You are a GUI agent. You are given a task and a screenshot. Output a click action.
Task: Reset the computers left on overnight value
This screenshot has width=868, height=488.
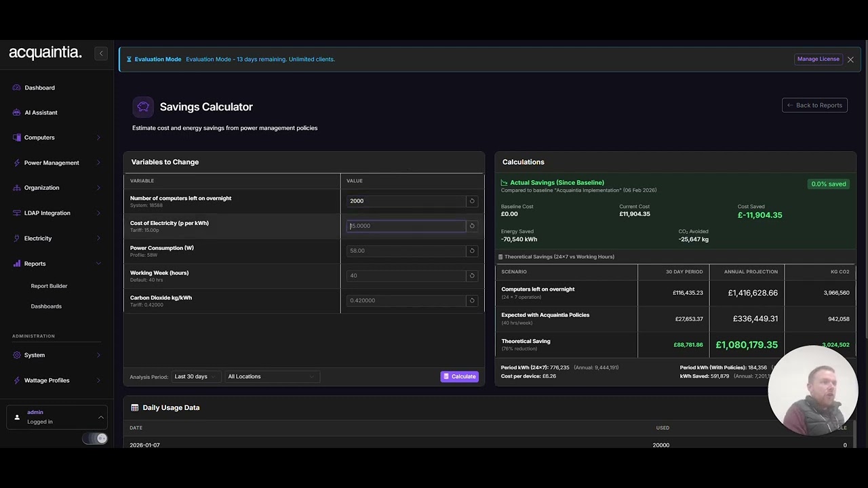[x=472, y=201]
